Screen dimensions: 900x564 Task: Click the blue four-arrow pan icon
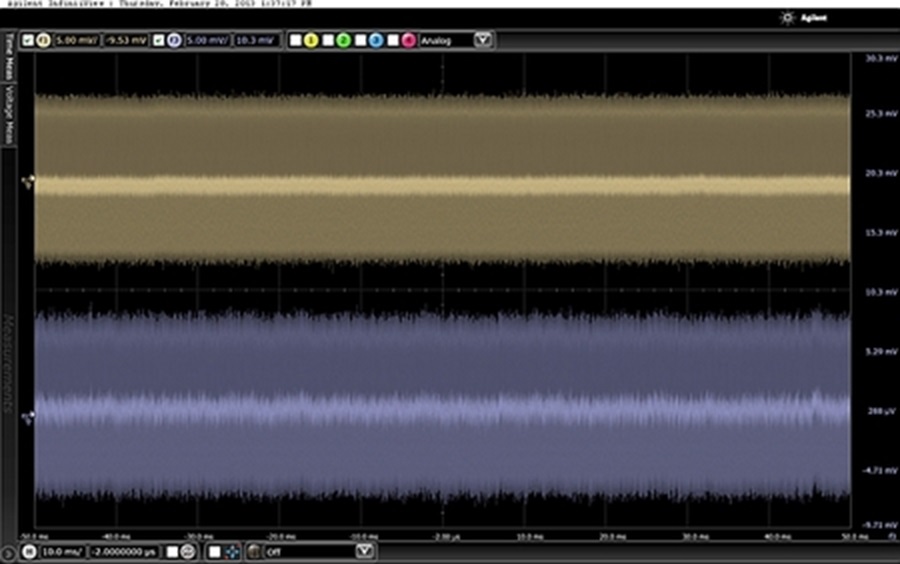click(x=232, y=552)
